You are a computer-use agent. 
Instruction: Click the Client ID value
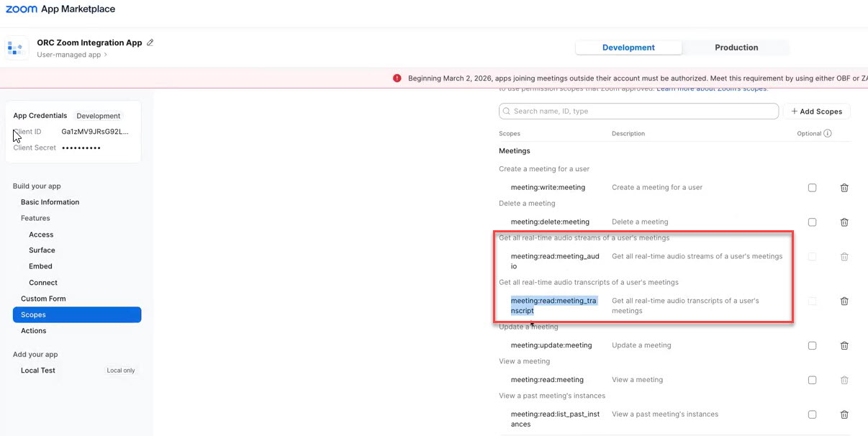[95, 132]
